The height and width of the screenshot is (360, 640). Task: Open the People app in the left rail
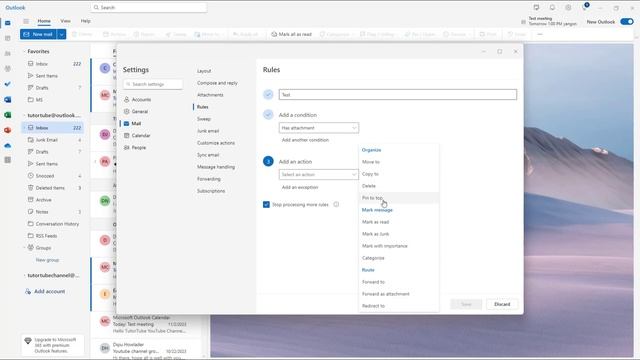pos(8,53)
